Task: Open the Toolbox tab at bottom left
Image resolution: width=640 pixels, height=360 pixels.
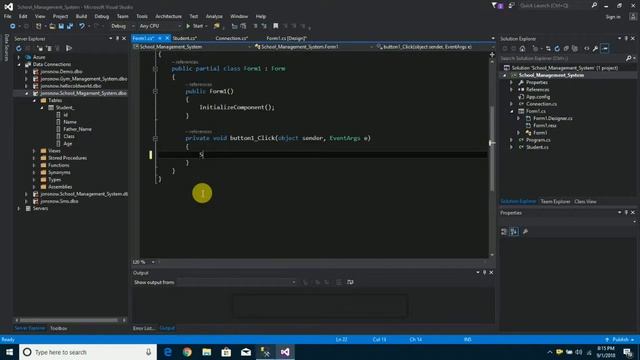Action: click(x=58, y=328)
